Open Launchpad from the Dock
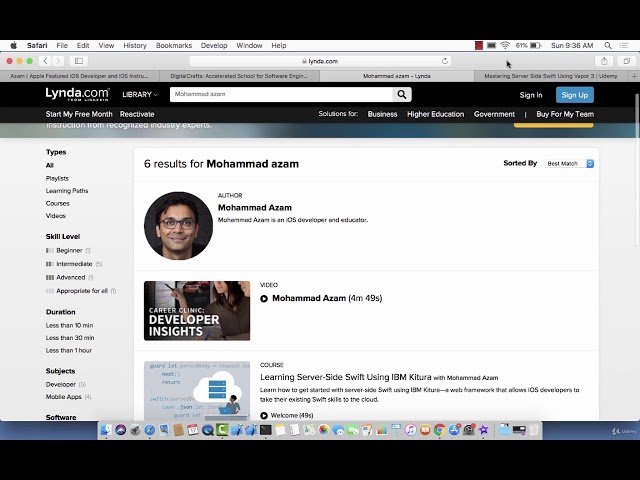 pyautogui.click(x=135, y=430)
